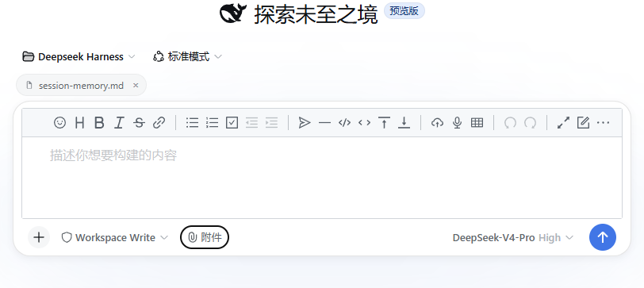Insert inline code with the <> icon
Image resolution: width=644 pixels, height=288 pixels.
tap(364, 122)
